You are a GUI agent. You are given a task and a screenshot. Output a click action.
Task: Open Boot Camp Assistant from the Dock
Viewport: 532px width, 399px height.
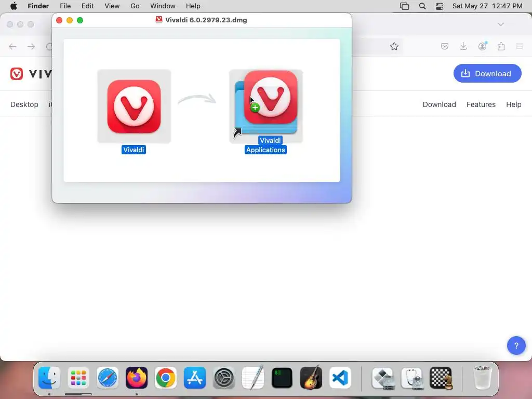tap(383, 378)
